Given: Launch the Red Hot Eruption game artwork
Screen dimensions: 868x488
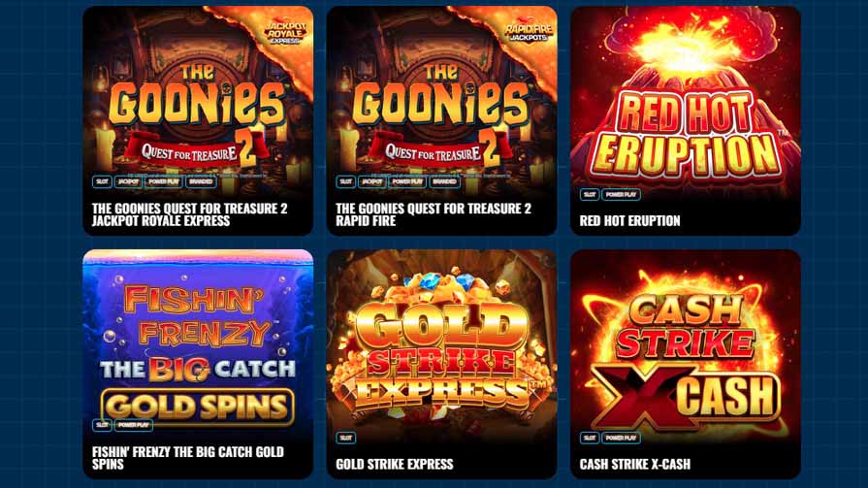Looking at the screenshot, I should [x=686, y=105].
